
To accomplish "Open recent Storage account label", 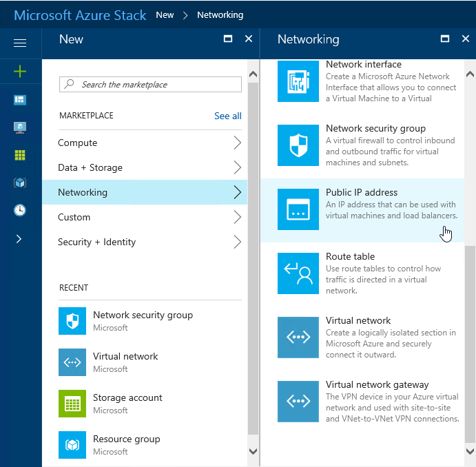I will pos(127,397).
